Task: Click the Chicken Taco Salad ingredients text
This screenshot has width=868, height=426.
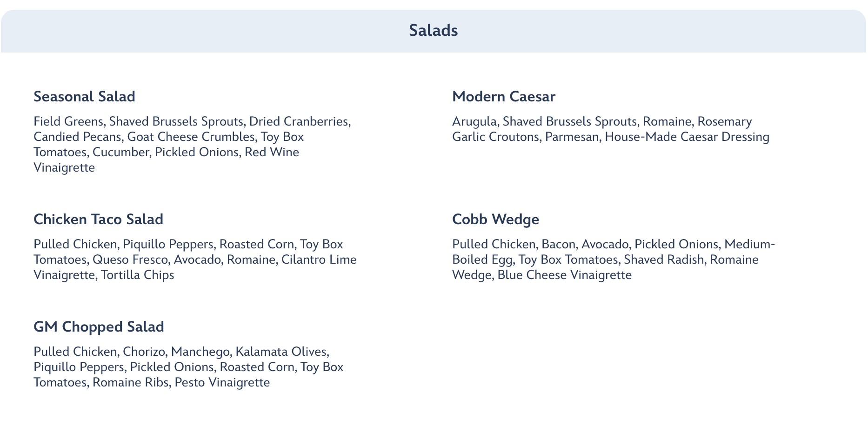Action: (195, 260)
